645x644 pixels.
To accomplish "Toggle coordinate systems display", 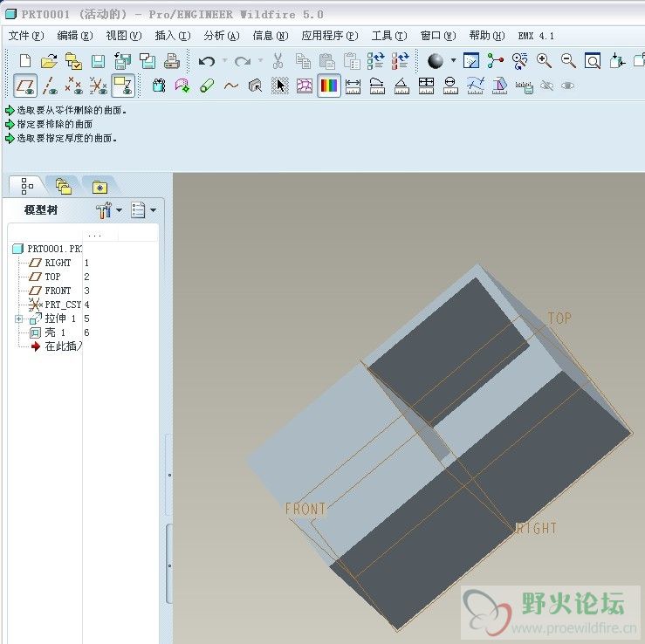I will tap(99, 86).
